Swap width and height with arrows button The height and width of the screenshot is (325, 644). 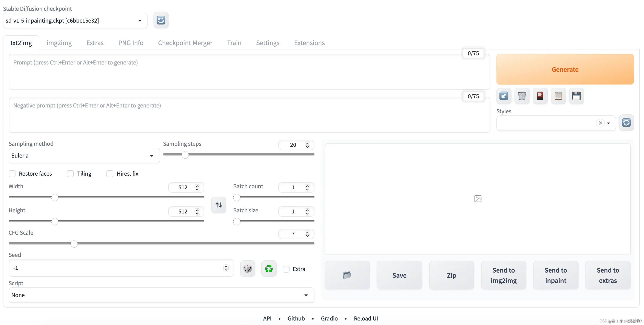[x=219, y=205]
